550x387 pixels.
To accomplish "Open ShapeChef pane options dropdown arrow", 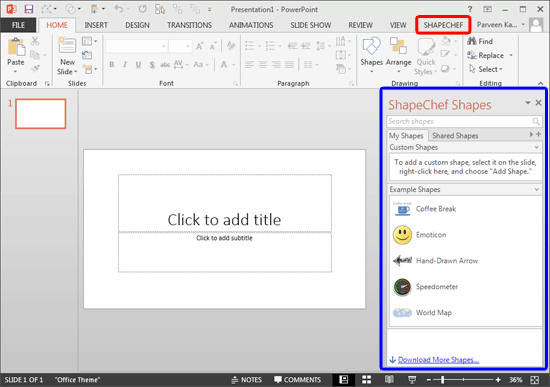I will point(528,103).
